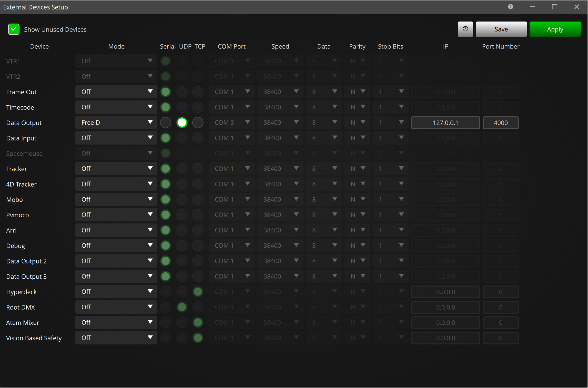Screen dimensions: 588x388
Task: Open the Vision Based Safety mode dropdown
Action: (116, 338)
